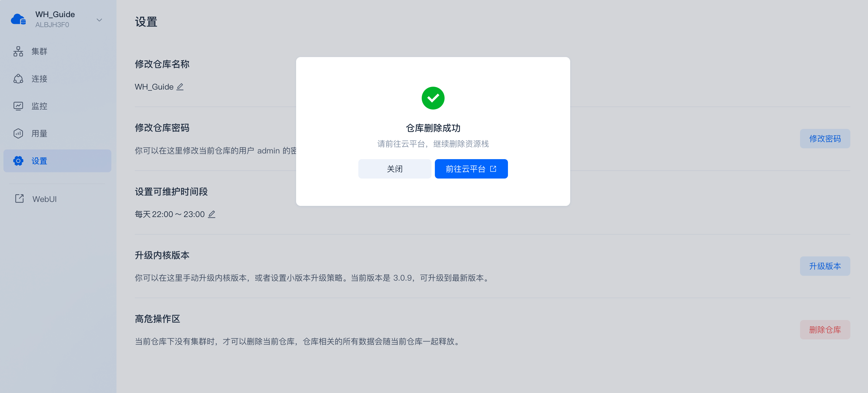Select the 设置 menu item
The image size is (868, 393).
57,161
